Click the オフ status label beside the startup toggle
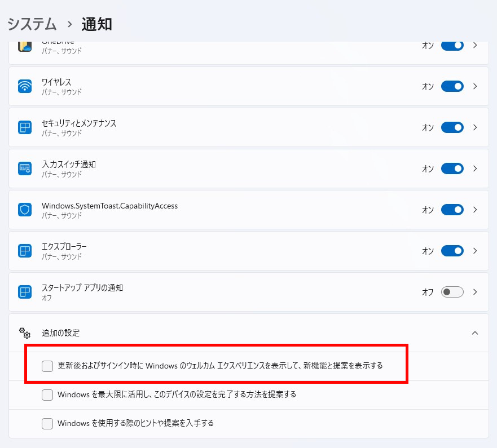 tap(428, 292)
